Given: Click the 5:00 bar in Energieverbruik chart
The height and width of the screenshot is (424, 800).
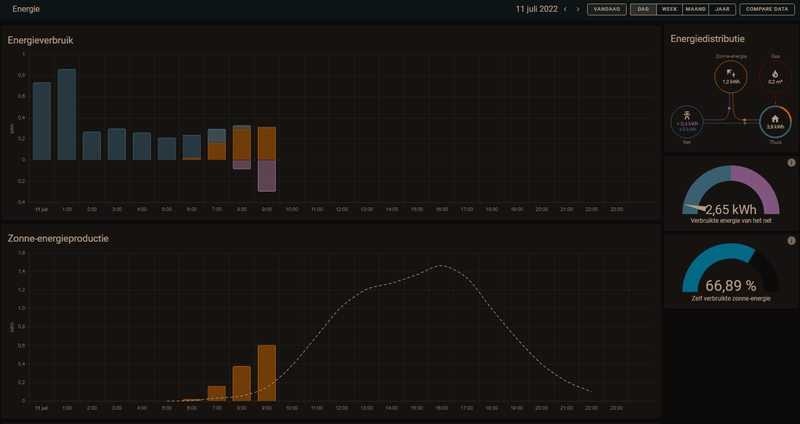Looking at the screenshot, I should [x=167, y=149].
